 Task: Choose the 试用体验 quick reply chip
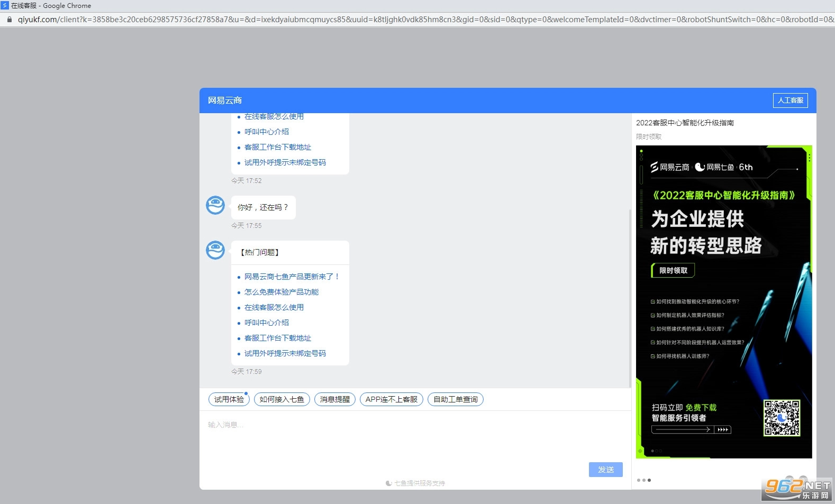tap(229, 400)
